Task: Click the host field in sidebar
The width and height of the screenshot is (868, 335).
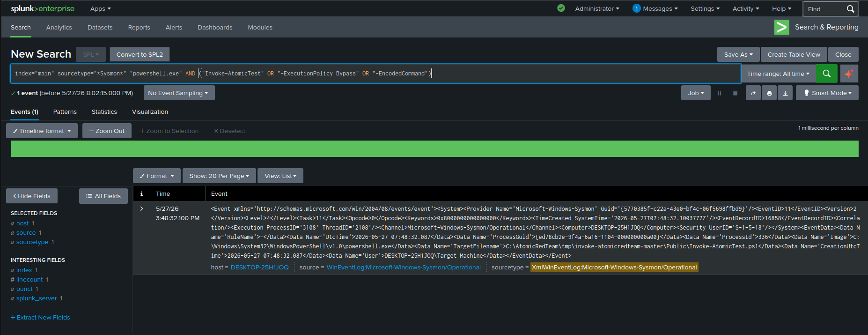Action: pos(22,223)
